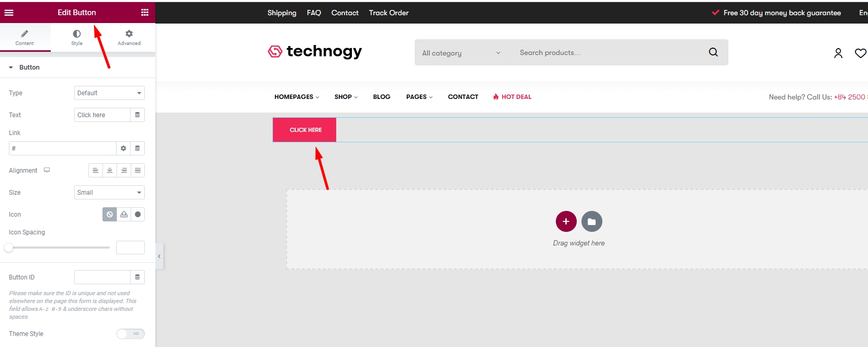Click the add template folder button
The height and width of the screenshot is (347, 868).
[x=591, y=221]
